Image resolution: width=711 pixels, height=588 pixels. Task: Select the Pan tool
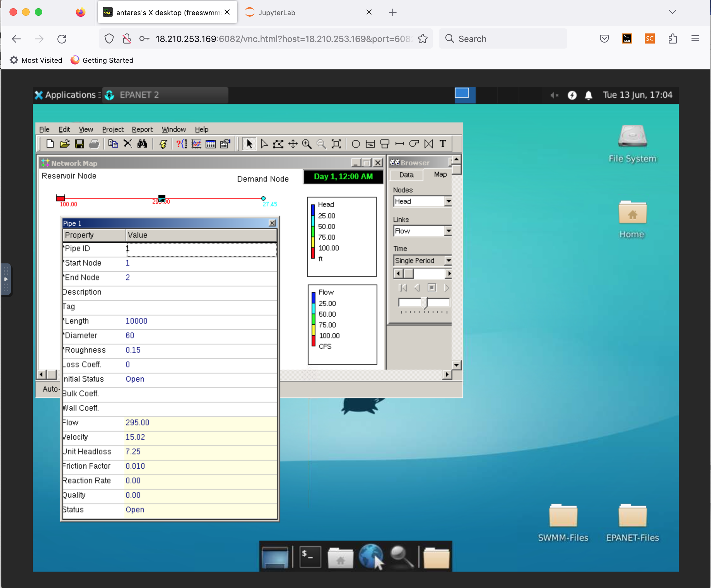(x=293, y=144)
